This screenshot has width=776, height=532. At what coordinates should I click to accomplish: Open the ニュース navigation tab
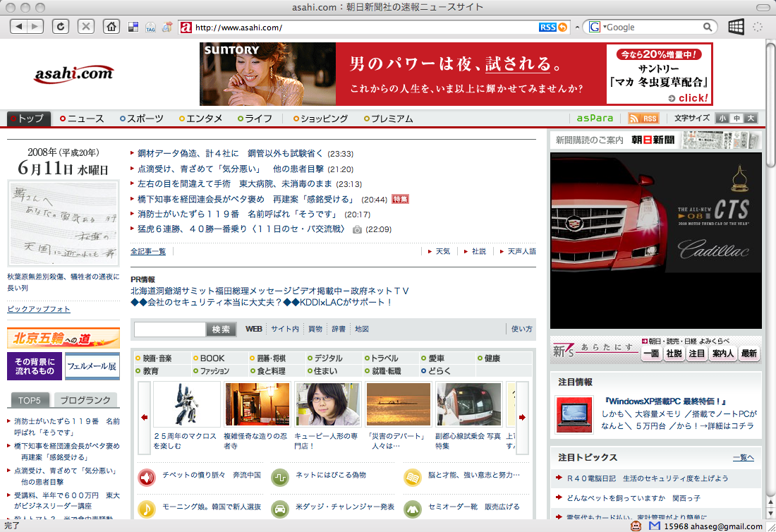tap(82, 119)
